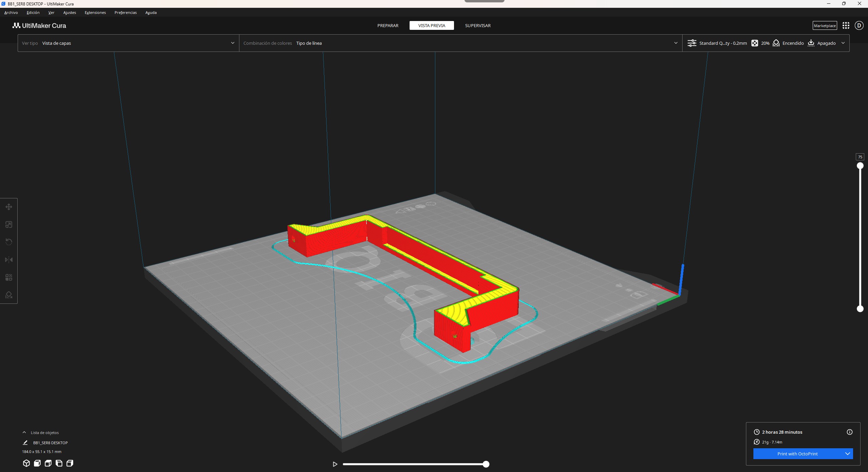The width and height of the screenshot is (868, 472).
Task: Click Print with OctoPrint button
Action: pyautogui.click(x=797, y=454)
